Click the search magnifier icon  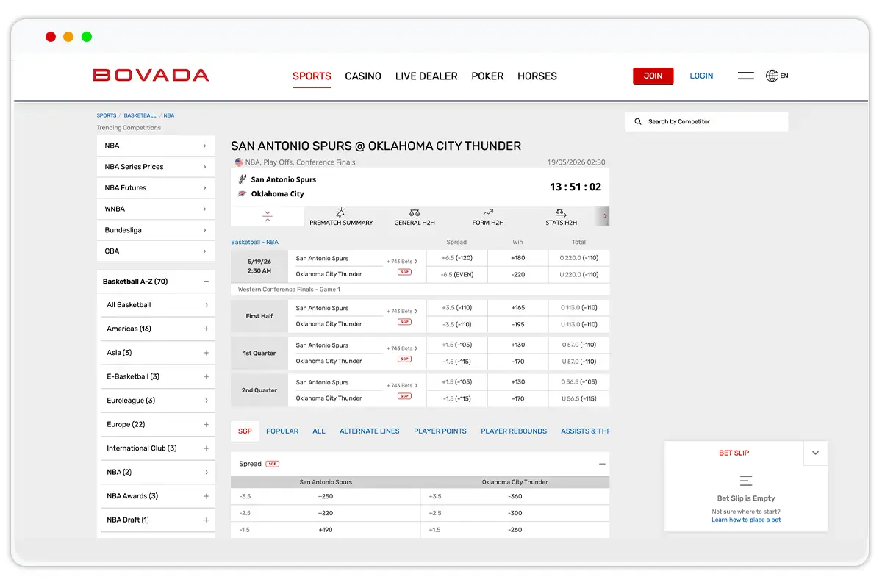pos(637,122)
